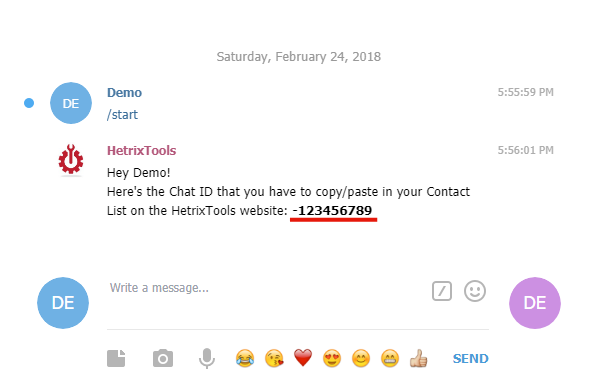Open the bot commands slash icon
The width and height of the screenshot is (603, 382).
[442, 291]
